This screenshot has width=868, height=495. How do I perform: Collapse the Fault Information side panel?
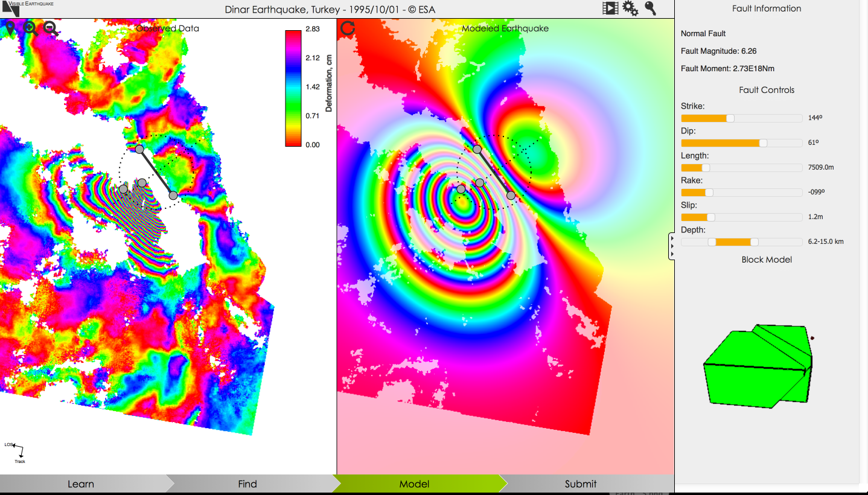pyautogui.click(x=671, y=246)
